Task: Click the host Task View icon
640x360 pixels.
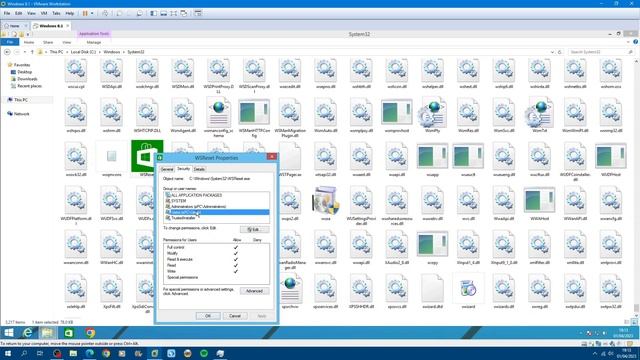Action: click(x=40, y=353)
